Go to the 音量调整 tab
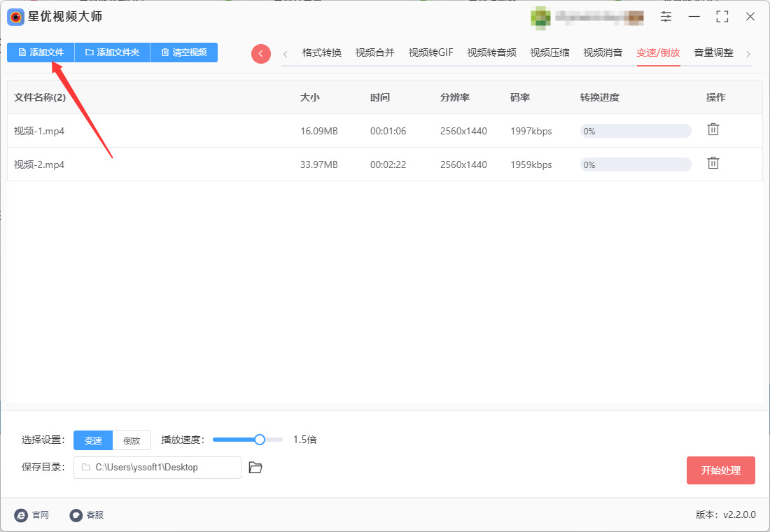 (713, 52)
